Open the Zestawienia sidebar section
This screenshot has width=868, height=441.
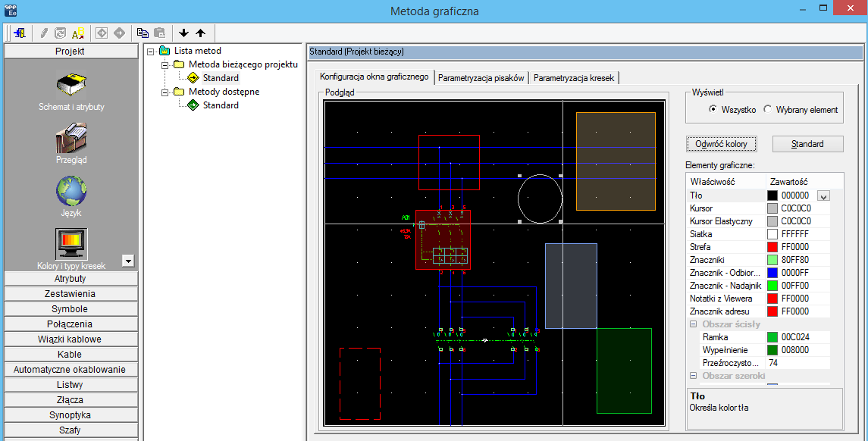click(x=71, y=294)
